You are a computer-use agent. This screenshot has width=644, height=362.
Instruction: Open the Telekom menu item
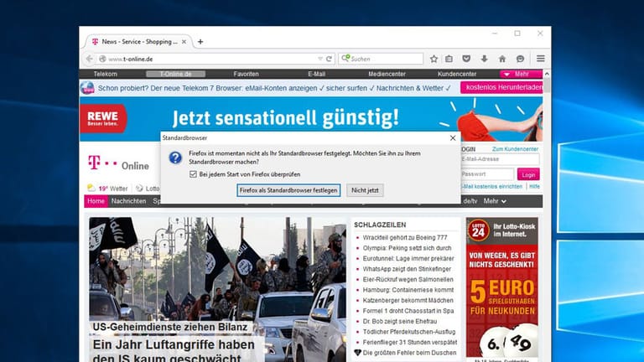(x=105, y=74)
